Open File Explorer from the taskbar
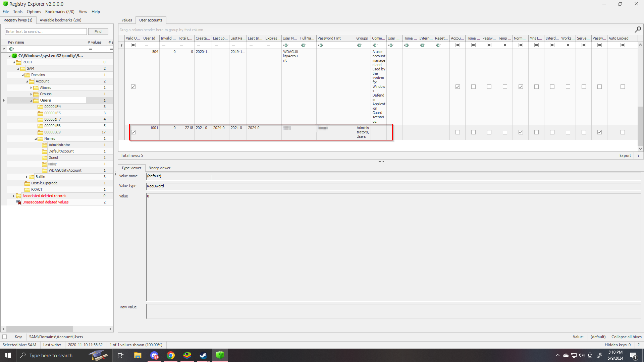This screenshot has width=644, height=362. 138,355
